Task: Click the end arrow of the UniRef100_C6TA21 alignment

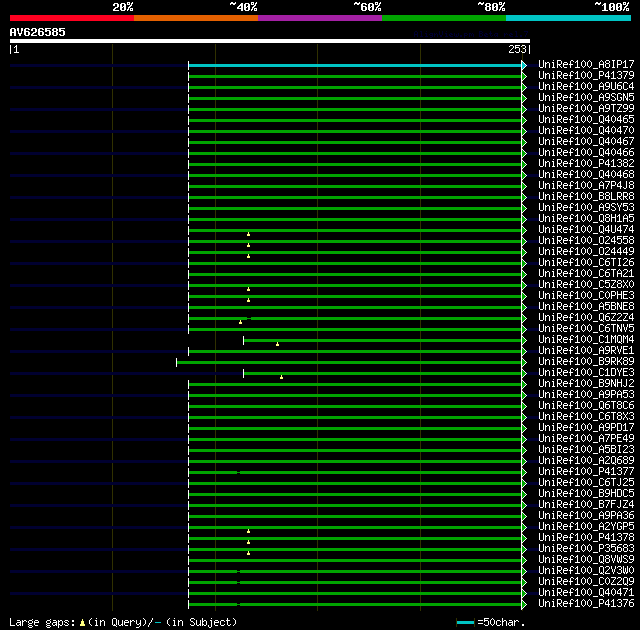Action: (x=524, y=274)
